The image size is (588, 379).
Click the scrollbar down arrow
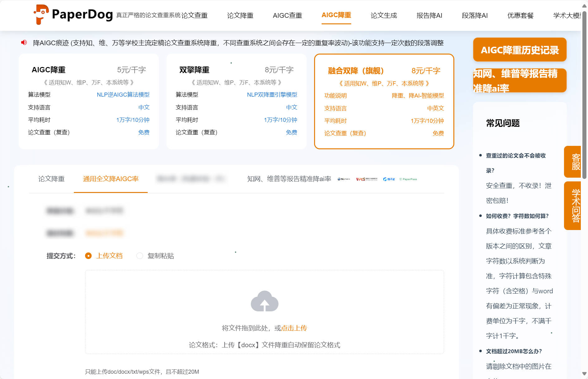[x=585, y=373]
